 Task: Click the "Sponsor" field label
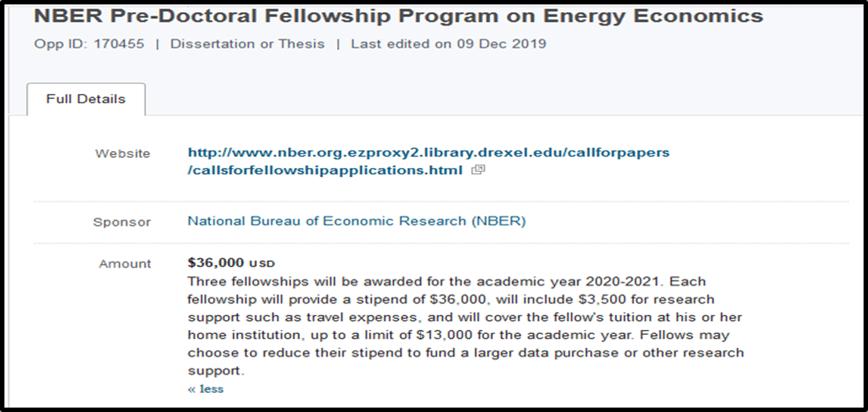122,222
